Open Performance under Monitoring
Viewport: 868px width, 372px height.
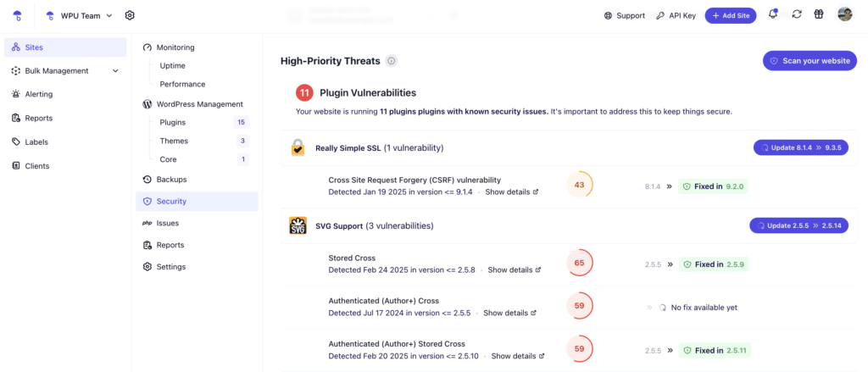182,84
